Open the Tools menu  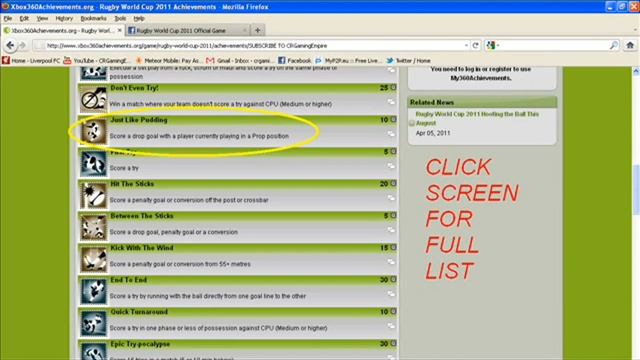[120, 18]
